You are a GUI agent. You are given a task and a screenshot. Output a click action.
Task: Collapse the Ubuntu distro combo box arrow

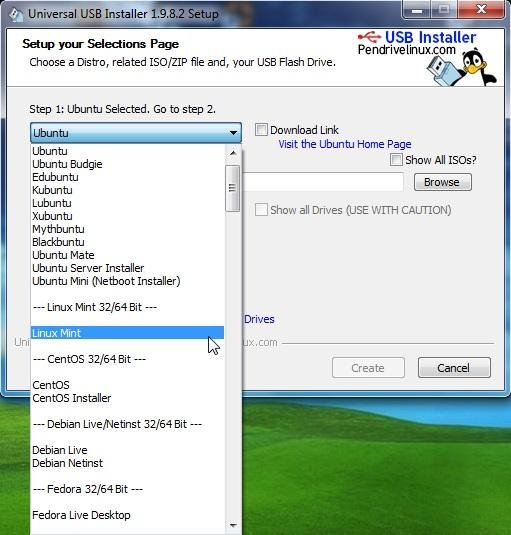(x=233, y=133)
